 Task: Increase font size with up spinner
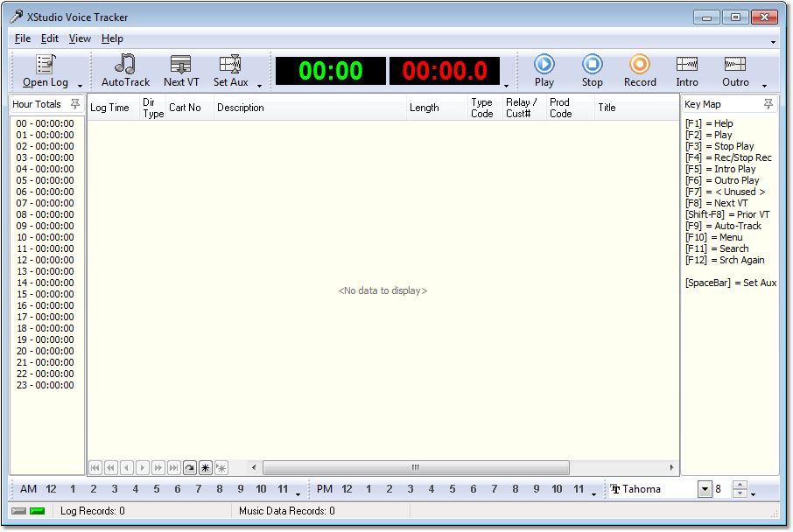pos(740,486)
